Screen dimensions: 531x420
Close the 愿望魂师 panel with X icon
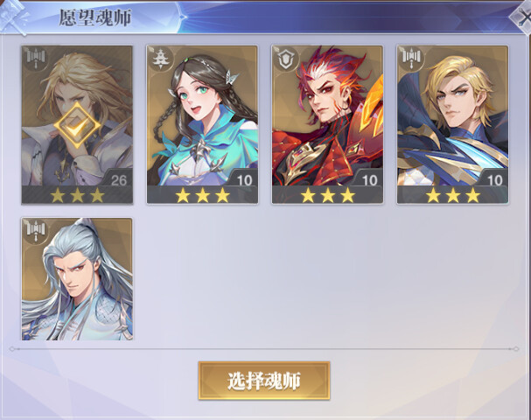pyautogui.click(x=523, y=17)
